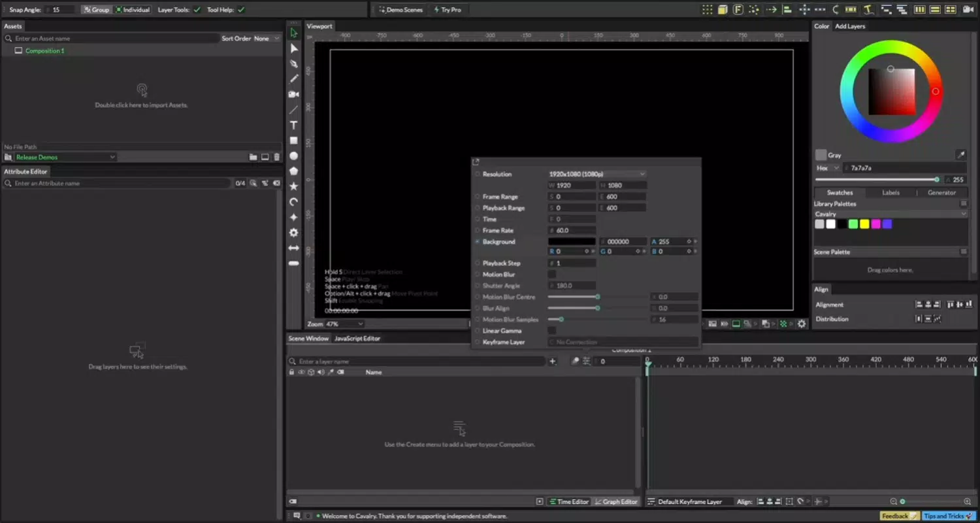The width and height of the screenshot is (980, 523).
Task: Open the Resolution preset dropdown
Action: [597, 174]
